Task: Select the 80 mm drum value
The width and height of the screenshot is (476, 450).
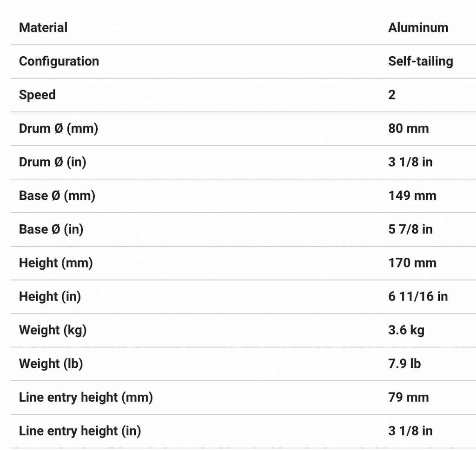Action: 408,129
